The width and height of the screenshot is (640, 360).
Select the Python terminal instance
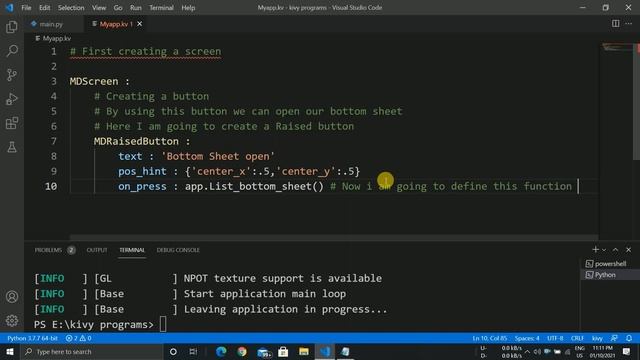tap(610, 275)
